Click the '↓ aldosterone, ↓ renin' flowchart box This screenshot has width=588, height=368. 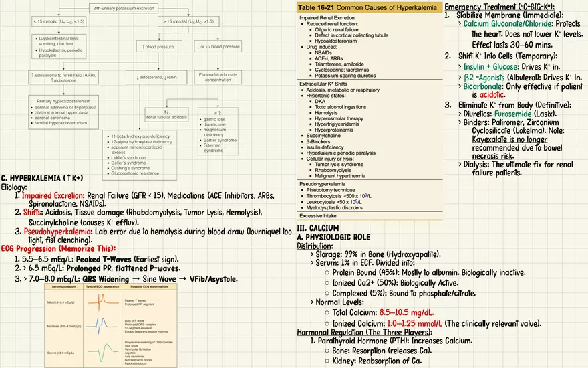[x=156, y=77]
